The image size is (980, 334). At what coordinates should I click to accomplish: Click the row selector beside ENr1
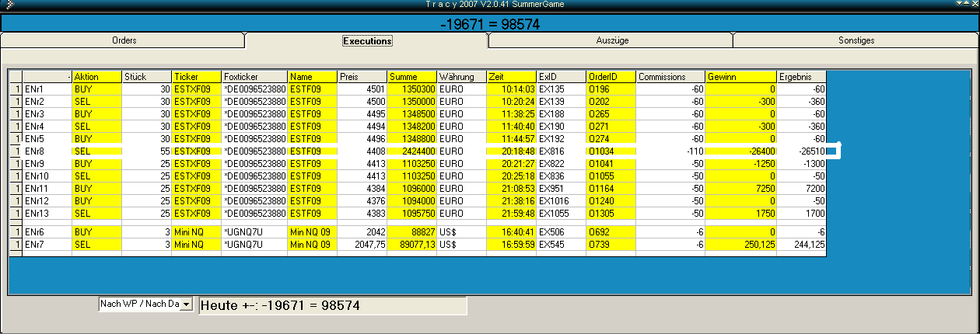point(16,89)
